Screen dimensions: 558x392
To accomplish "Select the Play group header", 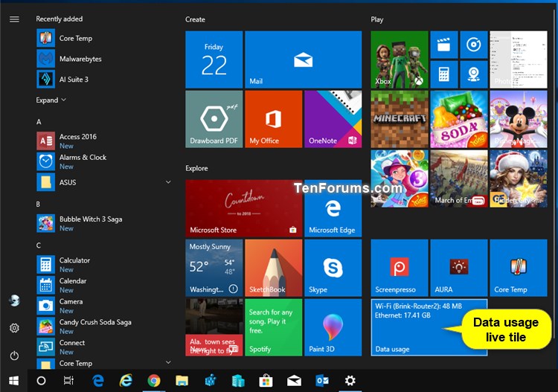I will pyautogui.click(x=377, y=19).
